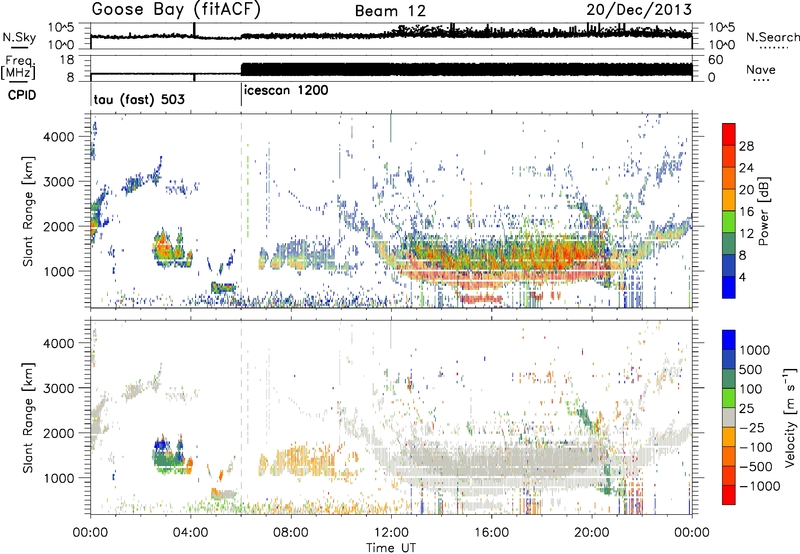Click the 'Time UT' axis title

[391, 548]
